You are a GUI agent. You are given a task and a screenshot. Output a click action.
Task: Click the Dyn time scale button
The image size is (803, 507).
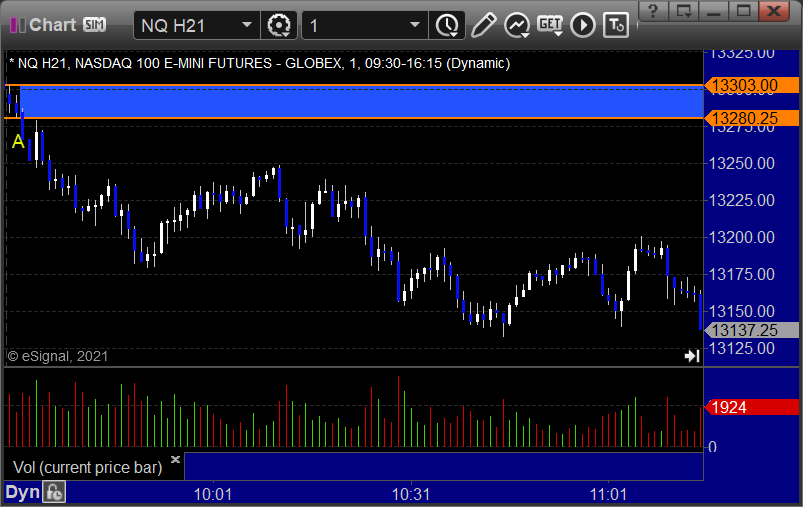pyautogui.click(x=23, y=493)
